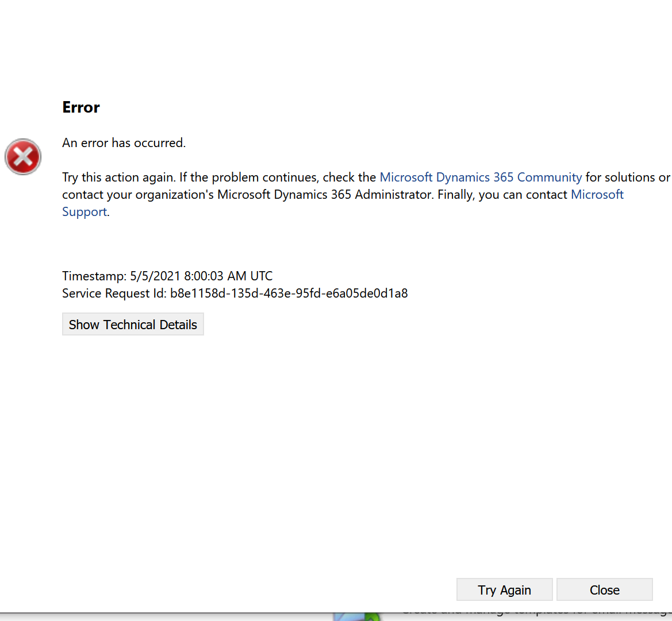Select the Error heading text

[81, 107]
